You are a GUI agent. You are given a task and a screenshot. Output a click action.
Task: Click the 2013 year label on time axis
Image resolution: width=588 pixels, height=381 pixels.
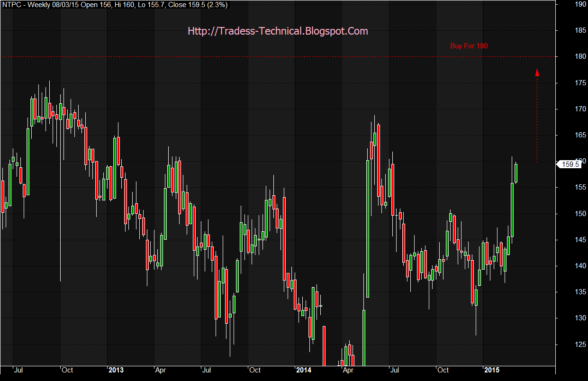point(116,370)
